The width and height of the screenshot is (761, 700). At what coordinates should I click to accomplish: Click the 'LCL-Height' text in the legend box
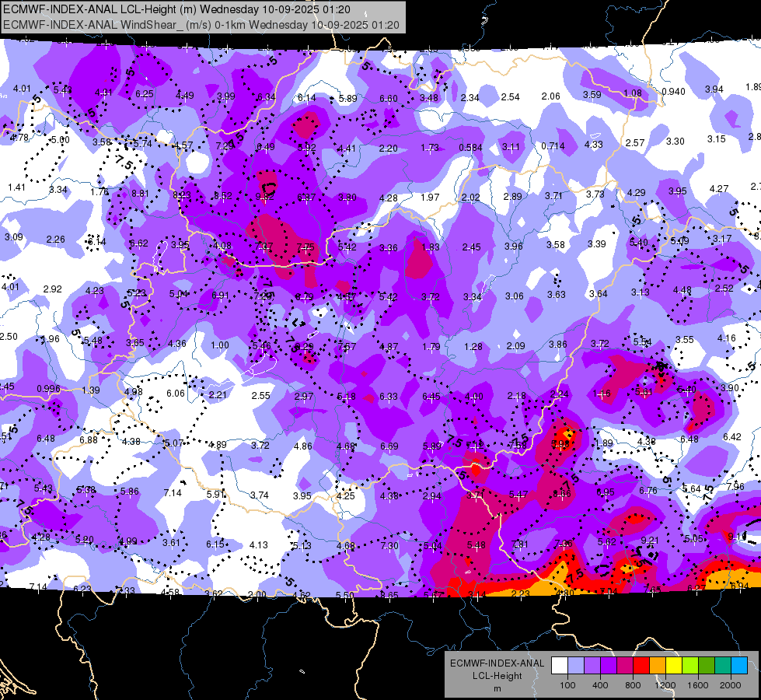point(497,676)
